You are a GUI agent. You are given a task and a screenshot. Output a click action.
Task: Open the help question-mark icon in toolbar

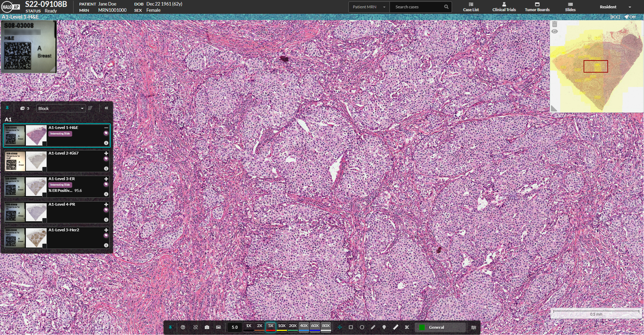183,327
